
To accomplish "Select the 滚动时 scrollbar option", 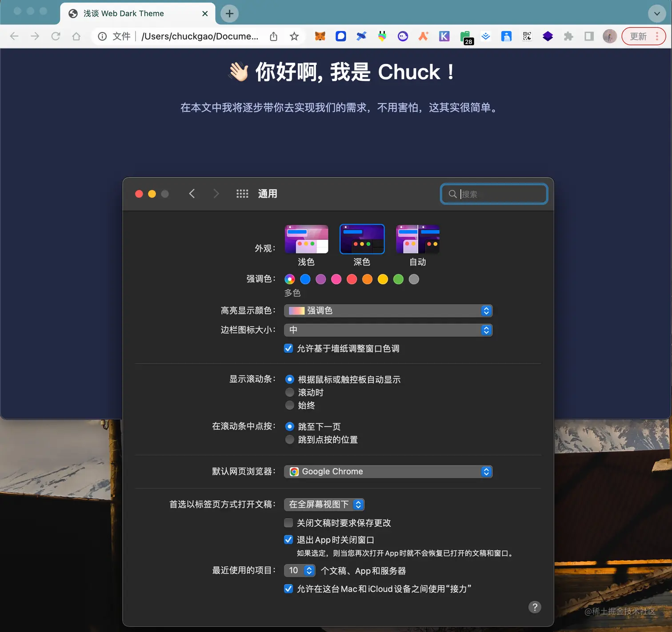I will click(290, 392).
